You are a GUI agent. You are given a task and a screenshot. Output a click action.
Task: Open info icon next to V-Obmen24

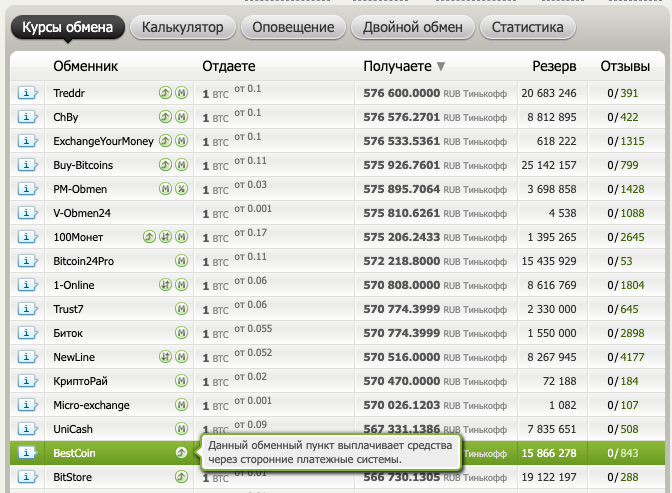[27, 213]
